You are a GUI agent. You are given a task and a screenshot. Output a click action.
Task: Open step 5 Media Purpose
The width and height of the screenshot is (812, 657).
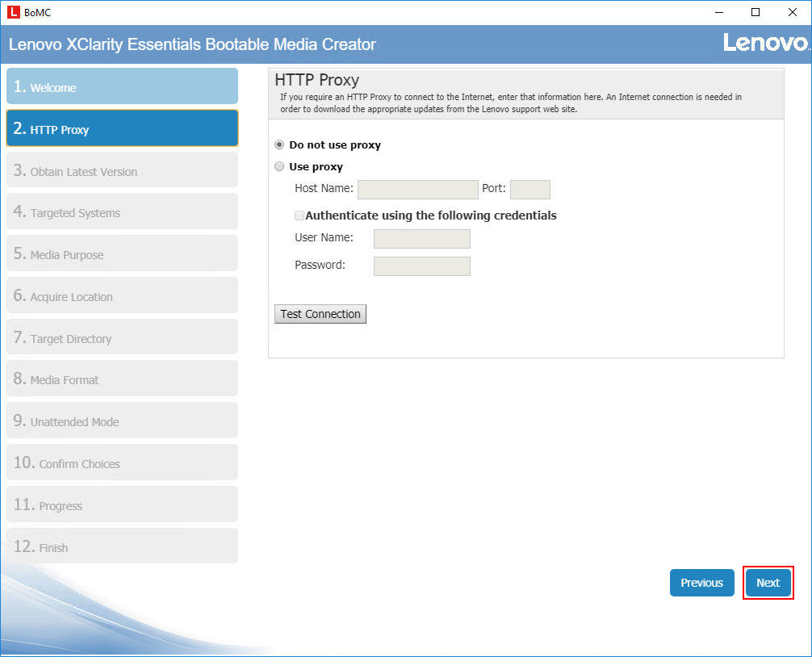pyautogui.click(x=122, y=253)
